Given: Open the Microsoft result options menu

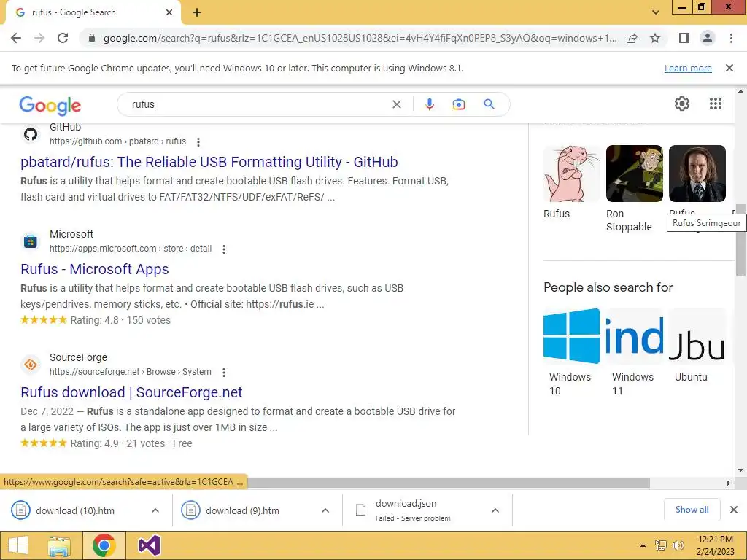Looking at the screenshot, I should 223,249.
